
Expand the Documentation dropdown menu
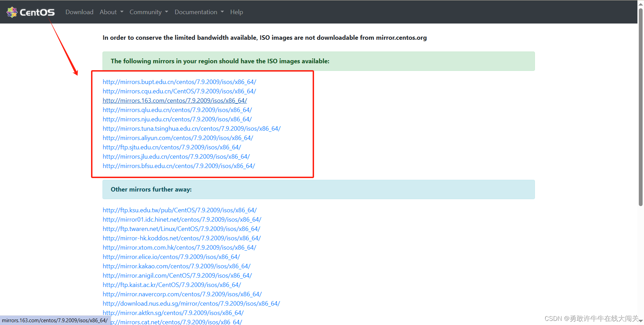click(199, 12)
